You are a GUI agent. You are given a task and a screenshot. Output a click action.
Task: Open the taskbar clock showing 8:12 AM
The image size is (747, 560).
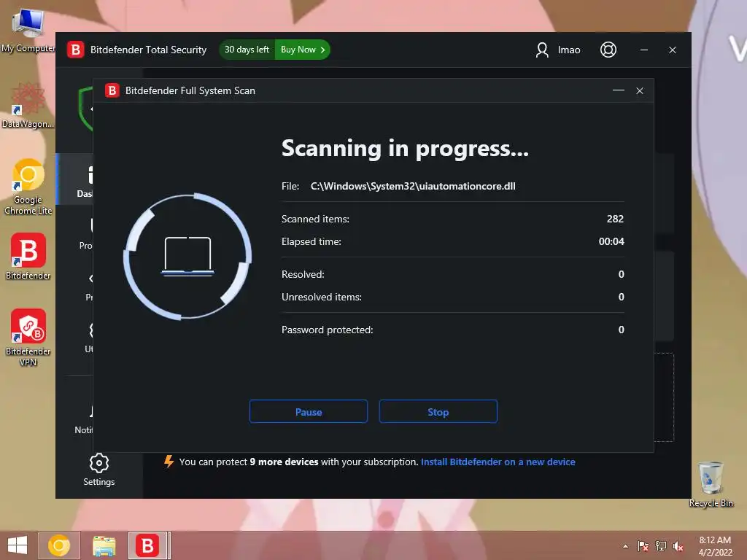point(715,546)
